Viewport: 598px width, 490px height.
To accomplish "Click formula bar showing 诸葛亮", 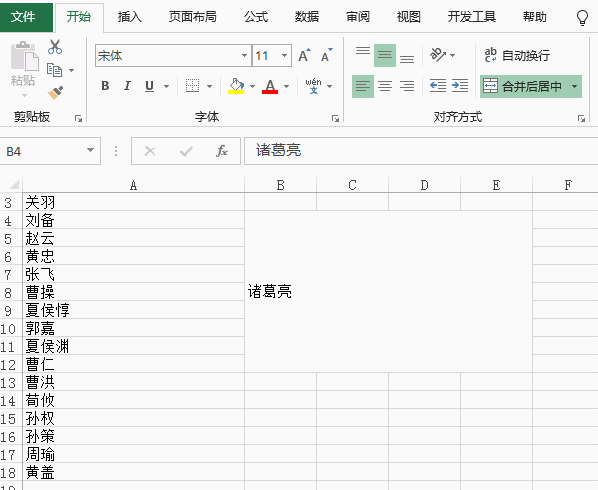I will point(421,151).
